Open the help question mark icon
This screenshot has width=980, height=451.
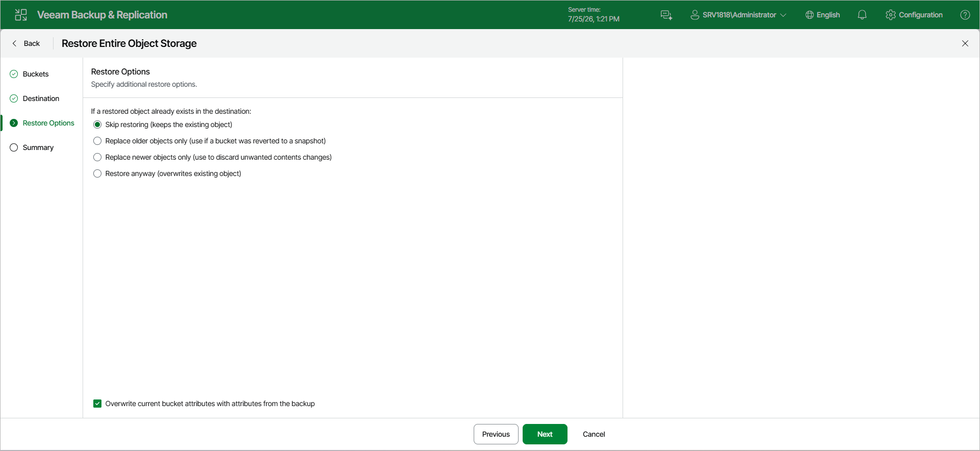click(965, 15)
